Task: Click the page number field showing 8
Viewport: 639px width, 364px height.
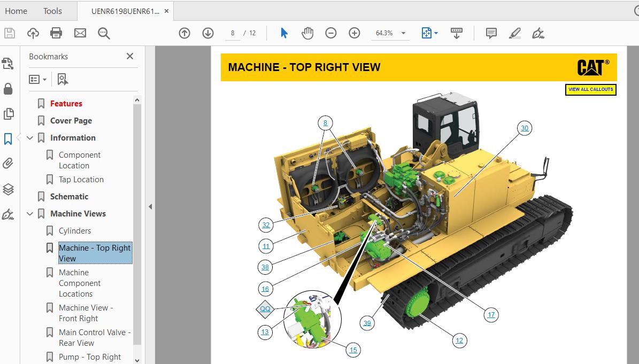Action: pos(232,33)
